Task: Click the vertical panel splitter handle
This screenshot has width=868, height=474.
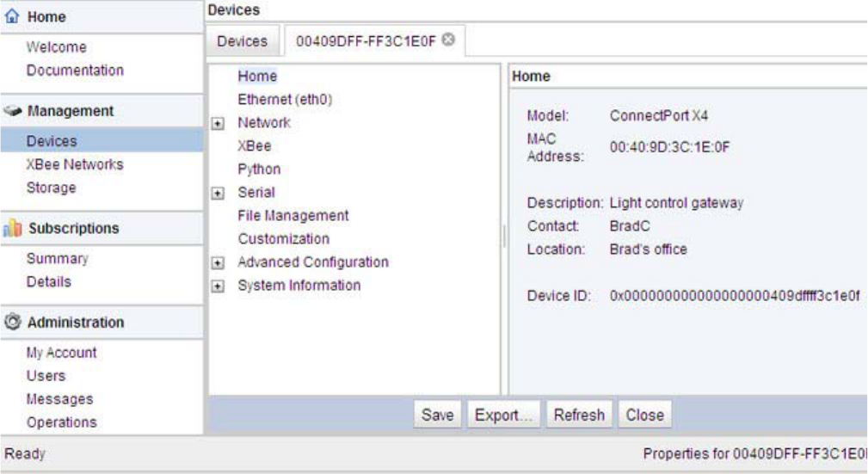Action: point(504,236)
